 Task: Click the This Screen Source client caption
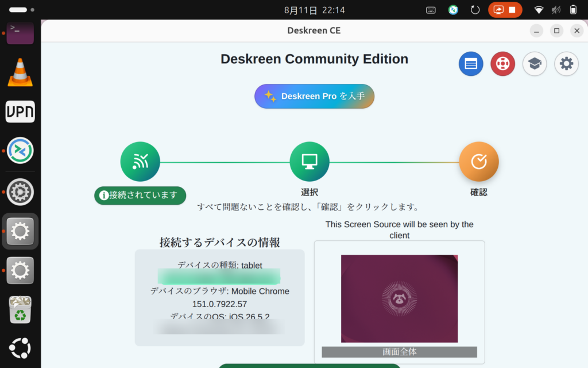click(x=400, y=230)
